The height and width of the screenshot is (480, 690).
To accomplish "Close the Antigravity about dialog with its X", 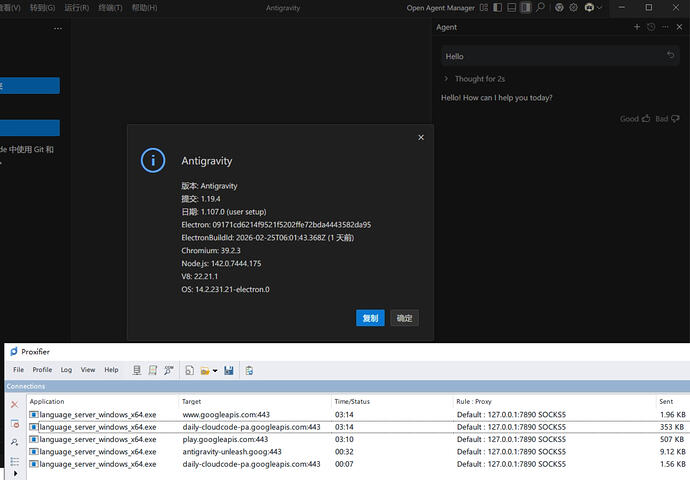I will click(x=421, y=138).
